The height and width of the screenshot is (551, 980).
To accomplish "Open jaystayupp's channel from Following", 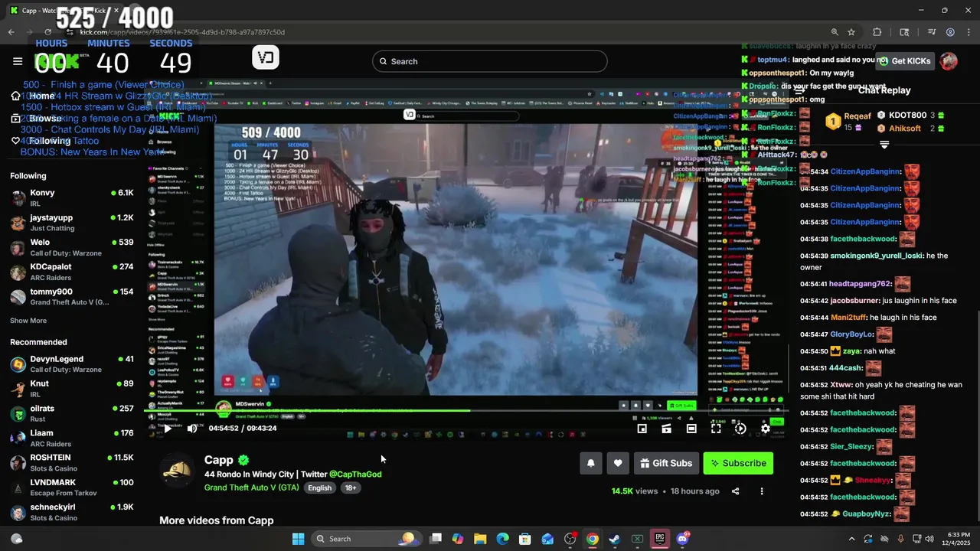I will (73, 223).
